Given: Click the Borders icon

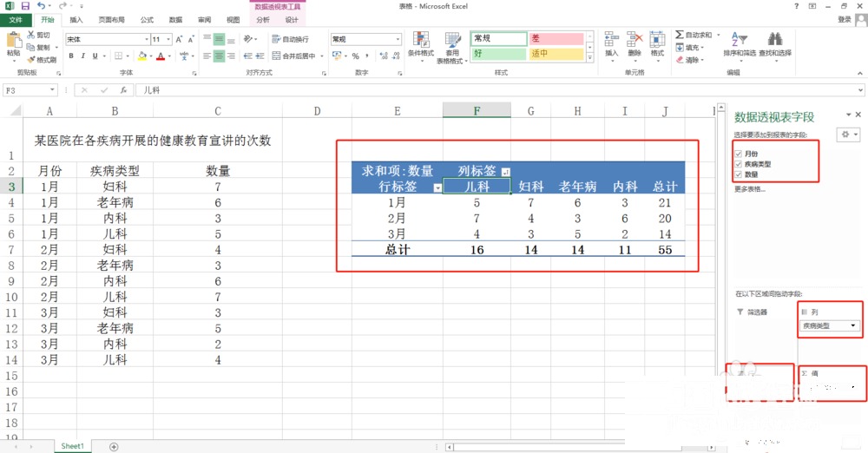Looking at the screenshot, I should click(118, 56).
